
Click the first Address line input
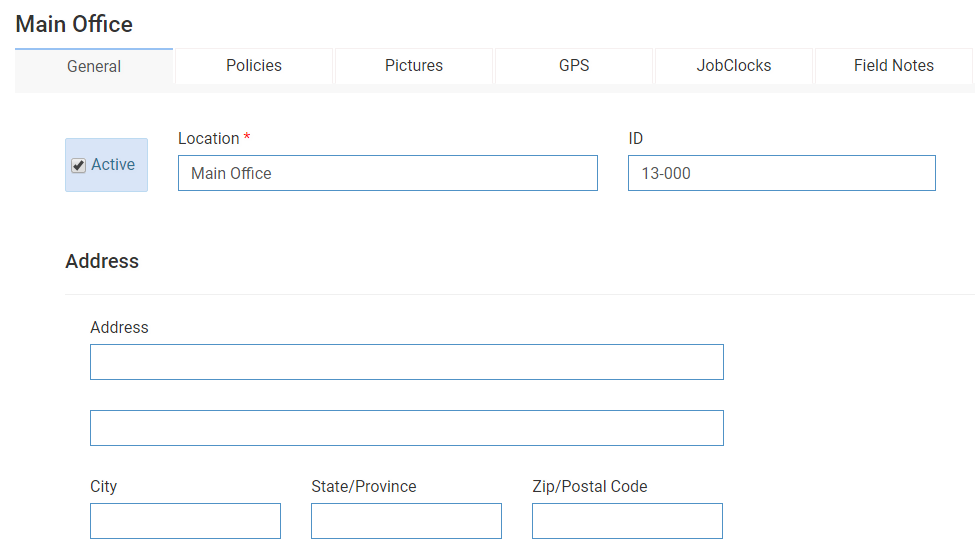[x=406, y=362]
